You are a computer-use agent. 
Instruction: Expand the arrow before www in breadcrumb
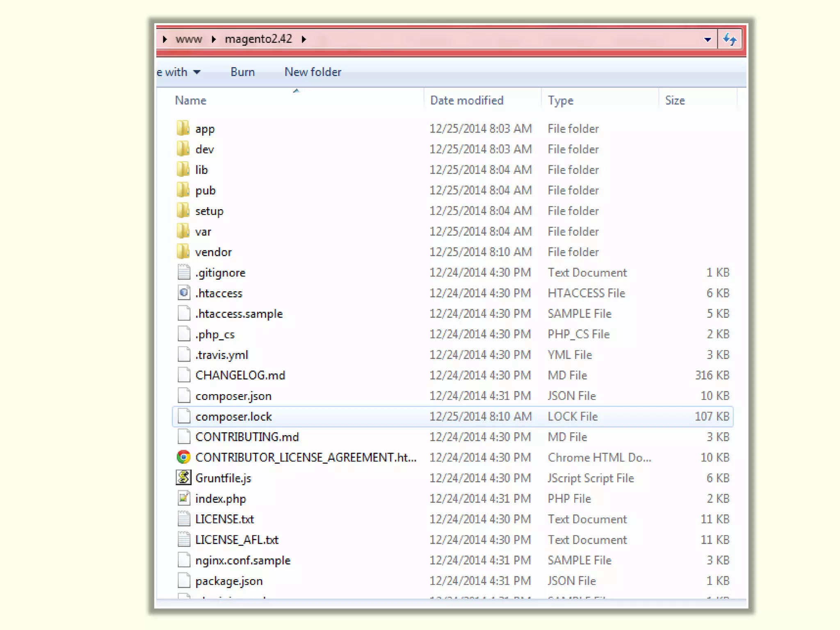(165, 39)
